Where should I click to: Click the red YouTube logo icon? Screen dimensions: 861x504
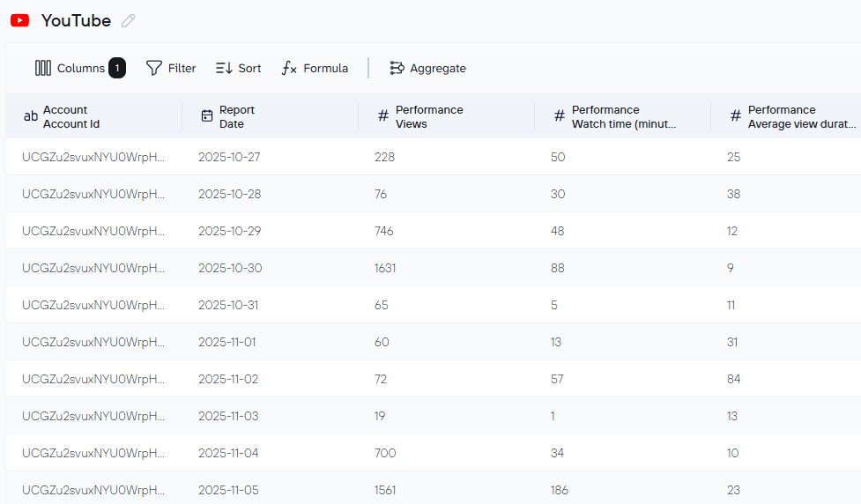tap(19, 20)
